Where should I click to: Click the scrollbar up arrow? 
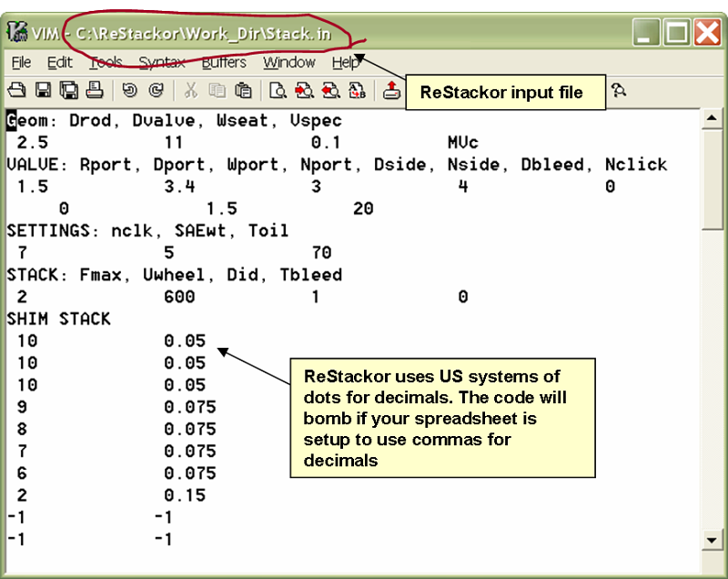[712, 118]
